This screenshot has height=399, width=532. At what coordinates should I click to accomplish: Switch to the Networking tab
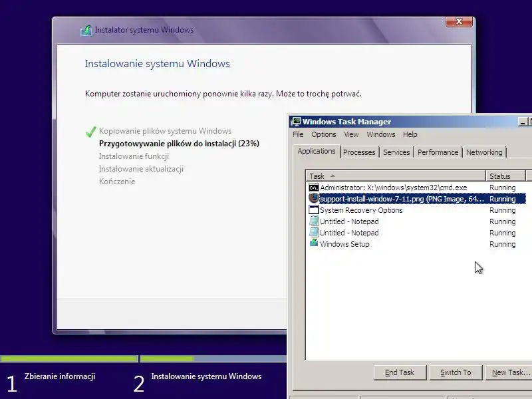tap(484, 152)
